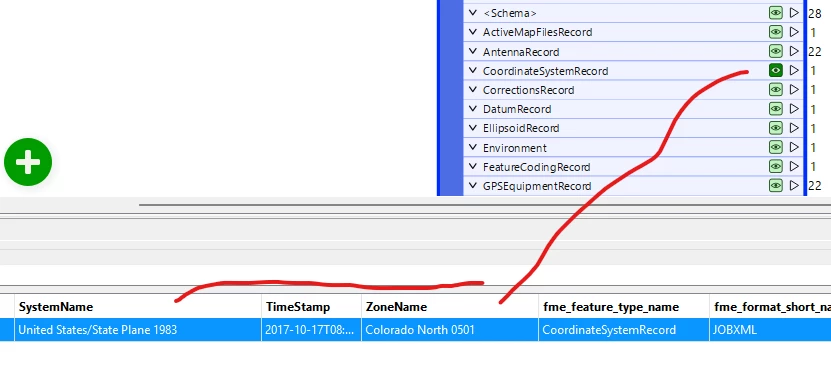Select the EllipsoidRecord port label
This screenshot has height=371, width=831.
521,128
